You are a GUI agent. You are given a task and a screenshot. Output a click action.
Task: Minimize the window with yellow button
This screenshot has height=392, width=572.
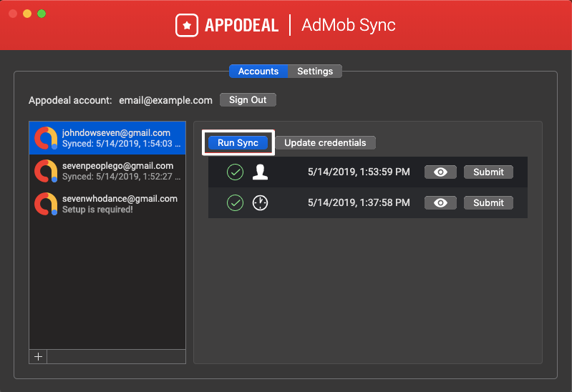(x=27, y=14)
